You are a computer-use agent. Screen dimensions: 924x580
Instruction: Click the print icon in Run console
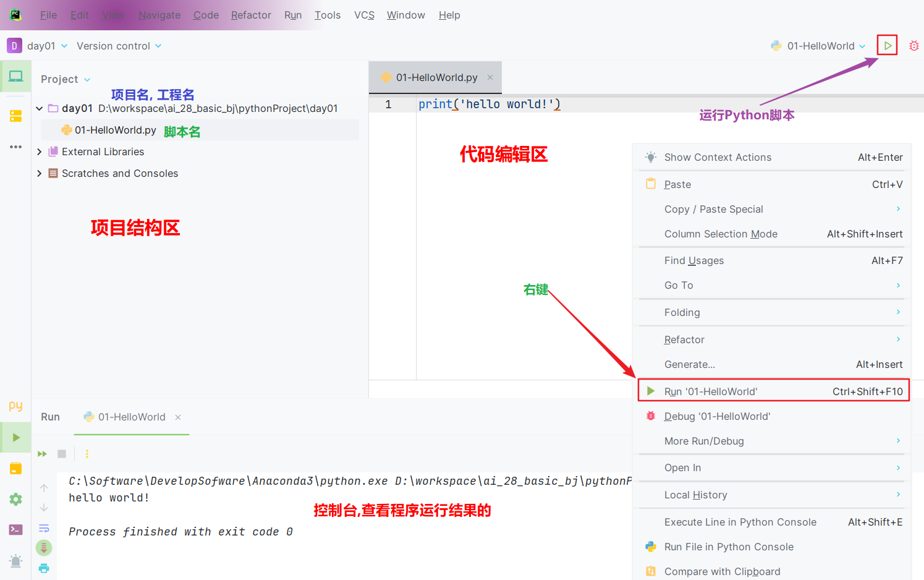tap(44, 568)
